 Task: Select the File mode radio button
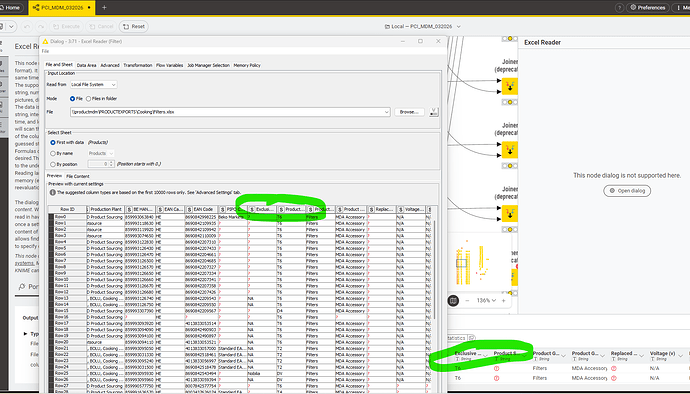[x=72, y=99]
